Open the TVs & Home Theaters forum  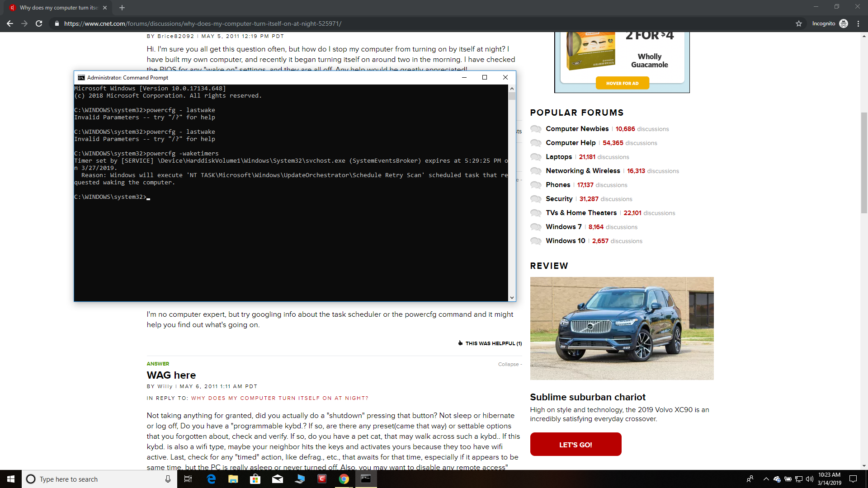point(581,213)
